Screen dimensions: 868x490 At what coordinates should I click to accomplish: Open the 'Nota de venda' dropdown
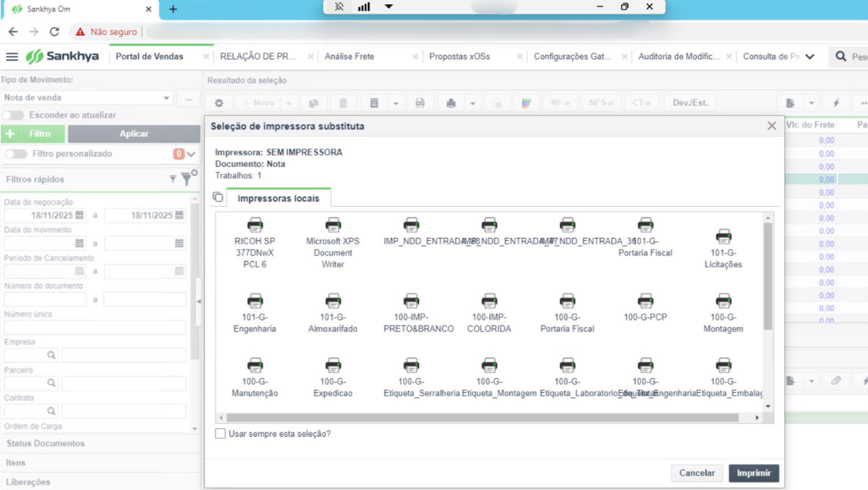click(87, 98)
